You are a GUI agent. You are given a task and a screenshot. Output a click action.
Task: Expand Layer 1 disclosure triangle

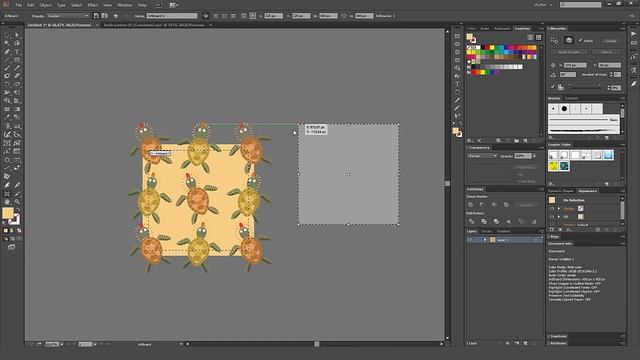tap(485, 240)
